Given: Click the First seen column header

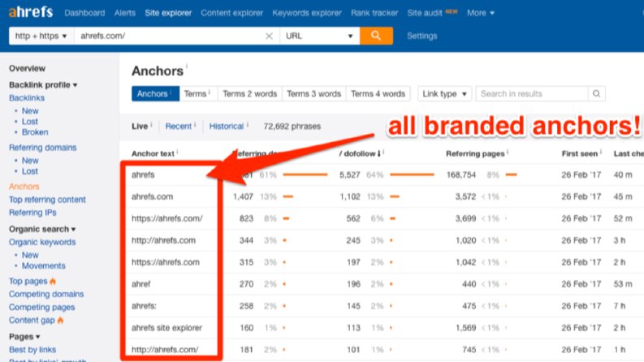Looking at the screenshot, I should click(x=580, y=153).
